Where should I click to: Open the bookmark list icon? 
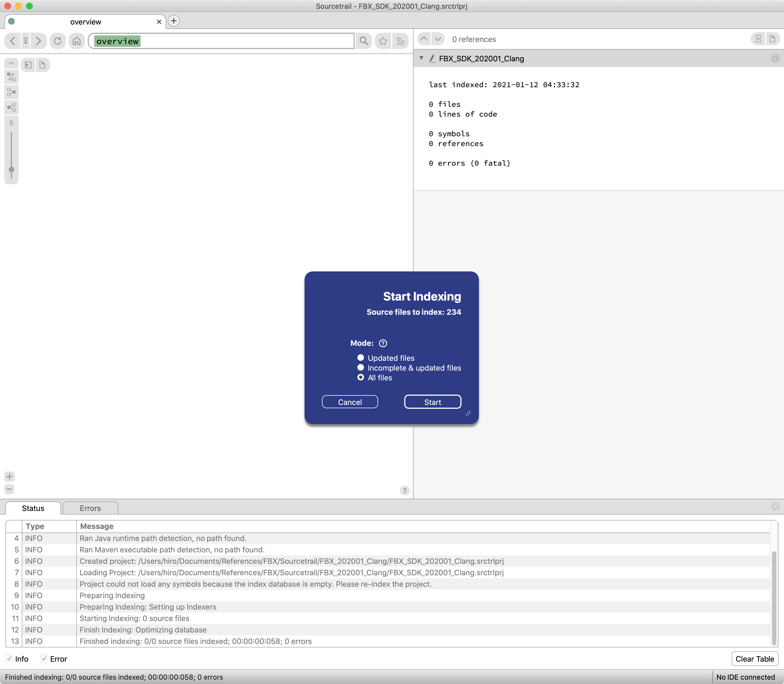tap(400, 41)
